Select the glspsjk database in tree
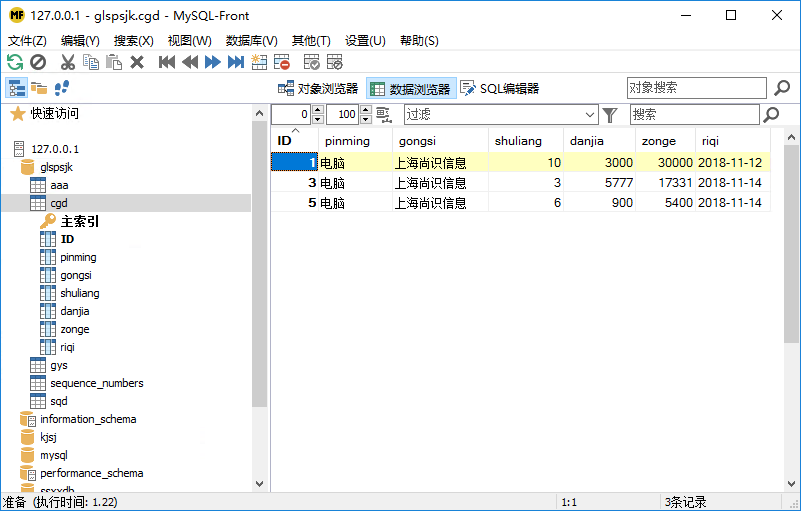801x511 pixels. [56, 167]
